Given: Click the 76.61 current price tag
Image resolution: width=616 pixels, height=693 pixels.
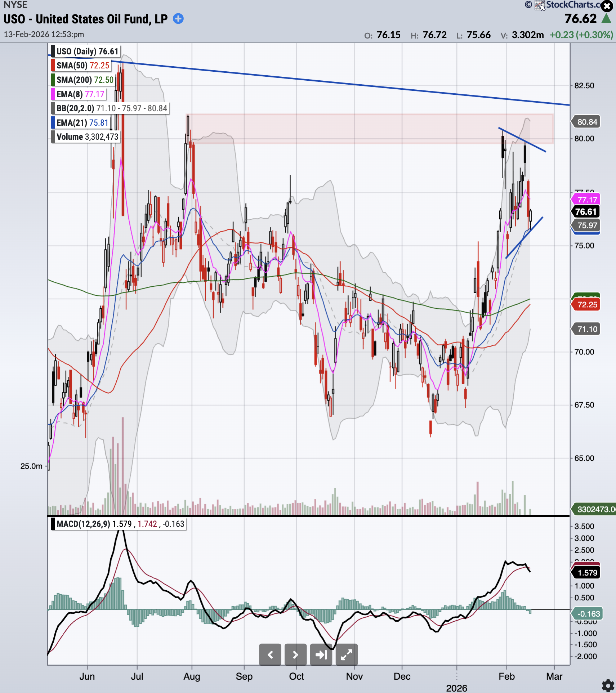Looking at the screenshot, I should coord(586,212).
